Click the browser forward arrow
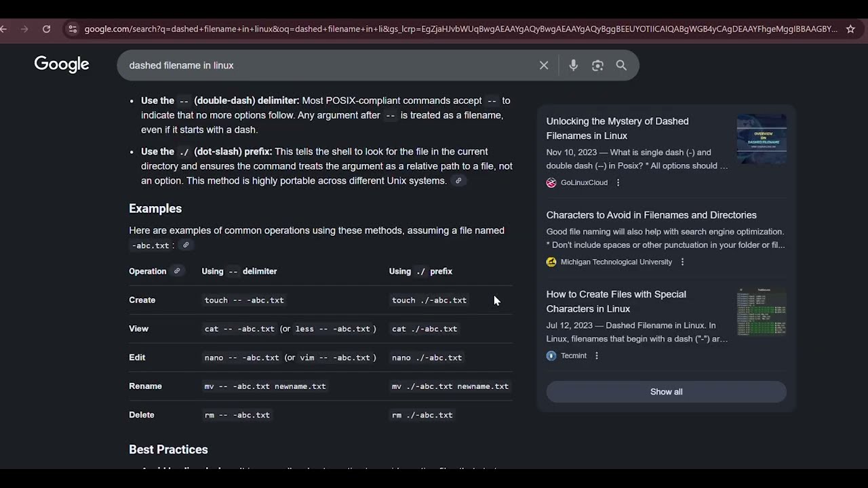Screen dimensions: 868x488 point(25,29)
